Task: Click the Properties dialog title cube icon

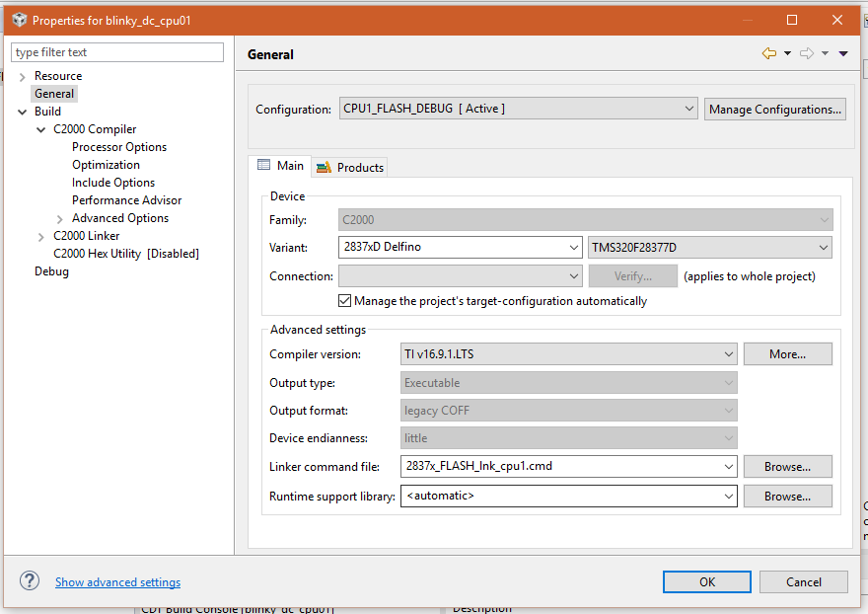Action: tap(20, 20)
